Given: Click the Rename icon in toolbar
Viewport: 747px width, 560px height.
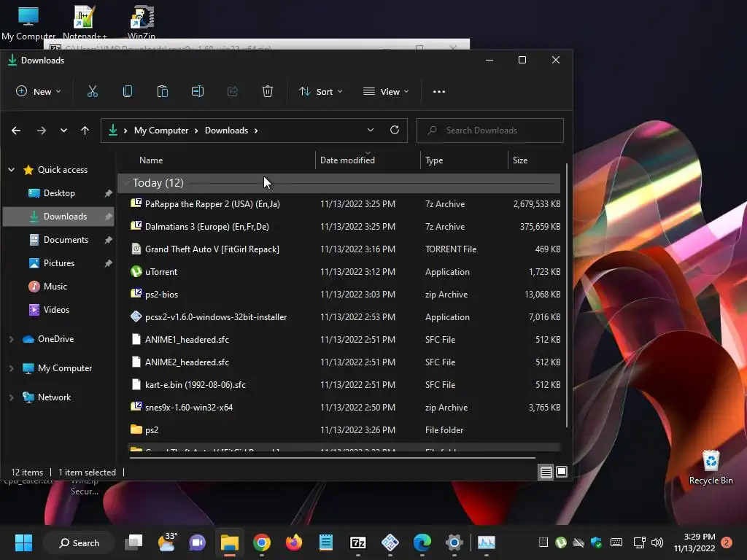Looking at the screenshot, I should 198,91.
